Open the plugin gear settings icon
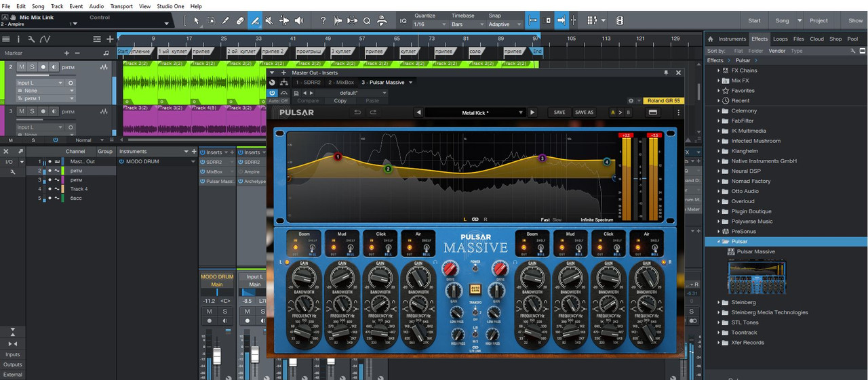Viewport: 868px width, 380px height. [x=631, y=101]
